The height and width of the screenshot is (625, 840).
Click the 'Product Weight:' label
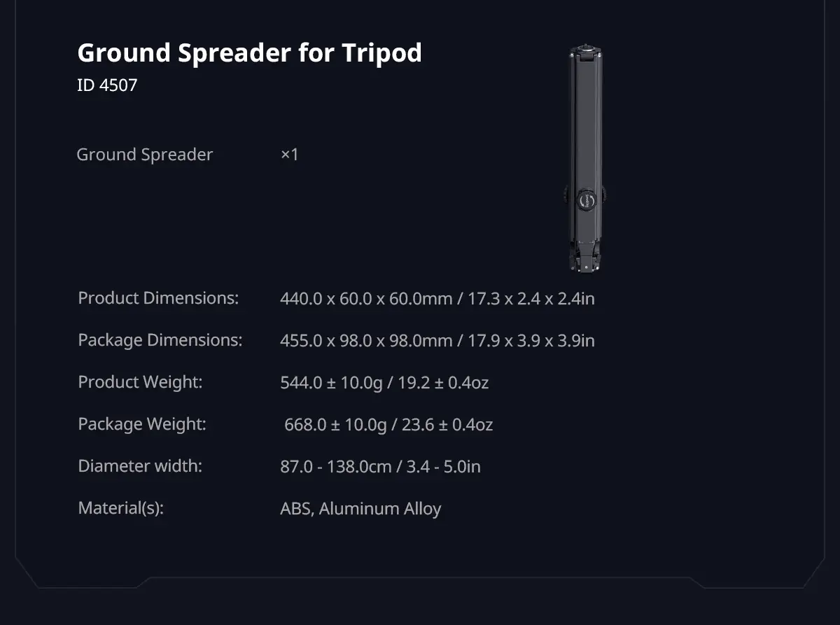click(x=140, y=382)
